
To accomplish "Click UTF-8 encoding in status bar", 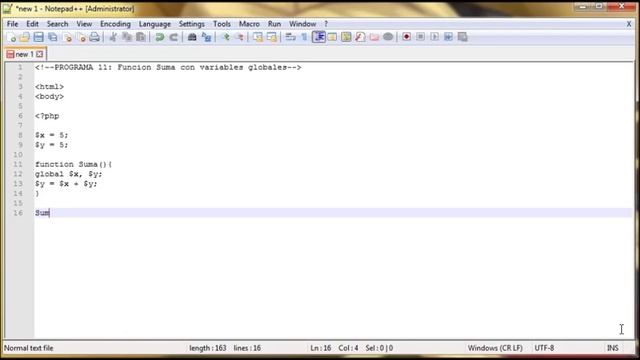I will click(544, 348).
